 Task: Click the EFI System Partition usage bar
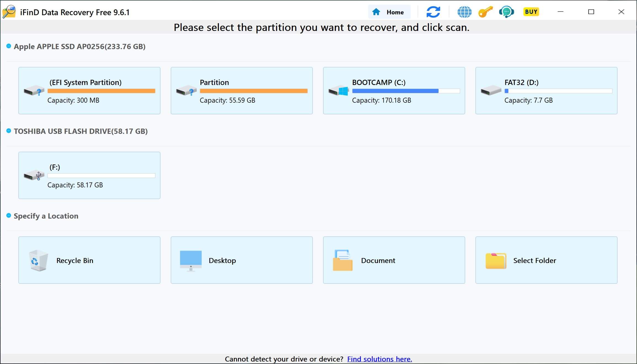pyautogui.click(x=101, y=91)
